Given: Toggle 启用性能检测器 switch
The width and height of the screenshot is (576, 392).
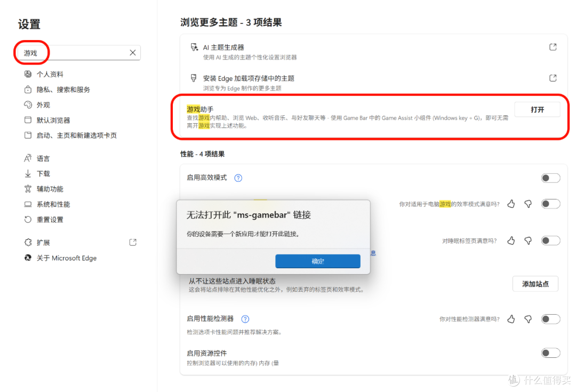Looking at the screenshot, I should tap(550, 319).
